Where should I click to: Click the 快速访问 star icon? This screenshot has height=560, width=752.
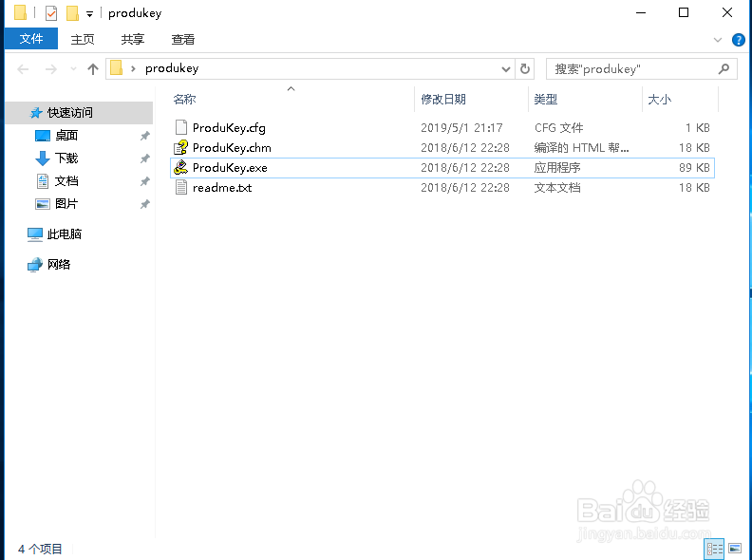click(x=36, y=113)
